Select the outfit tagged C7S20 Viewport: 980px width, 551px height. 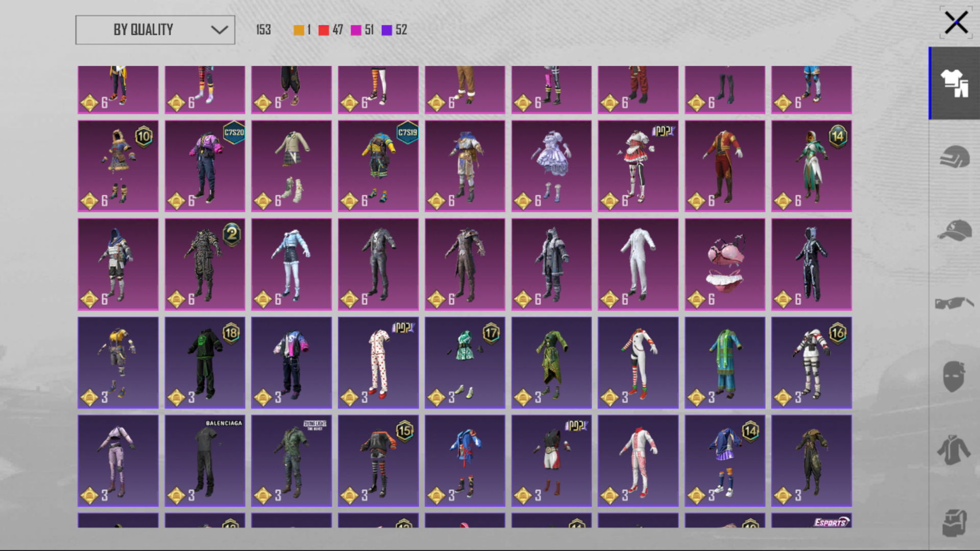pos(205,166)
